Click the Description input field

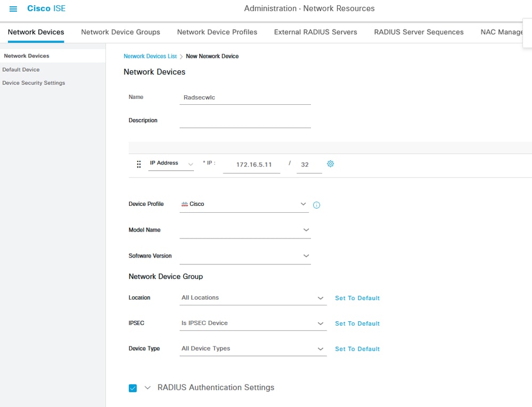click(x=245, y=121)
